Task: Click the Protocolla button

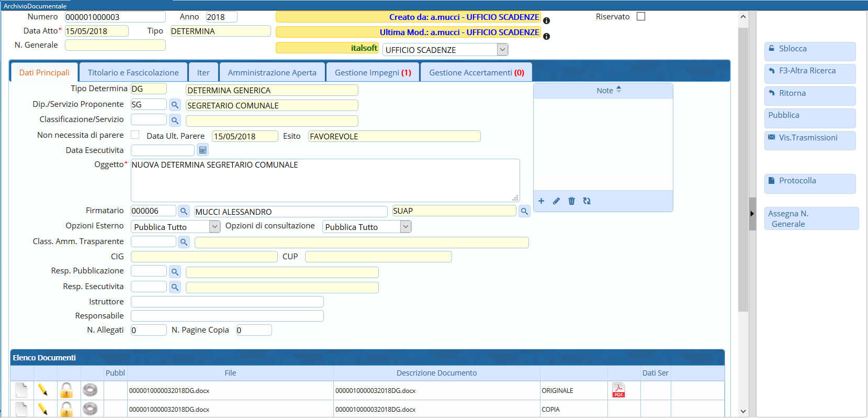Action: (809, 183)
